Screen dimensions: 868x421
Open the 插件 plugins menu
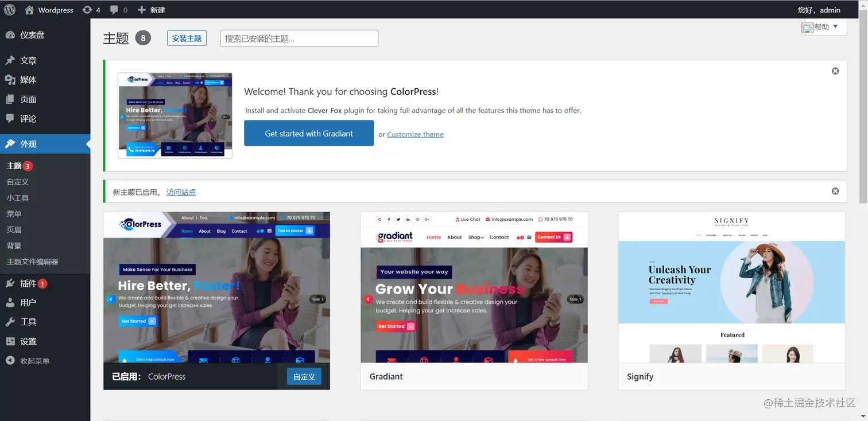45,283
